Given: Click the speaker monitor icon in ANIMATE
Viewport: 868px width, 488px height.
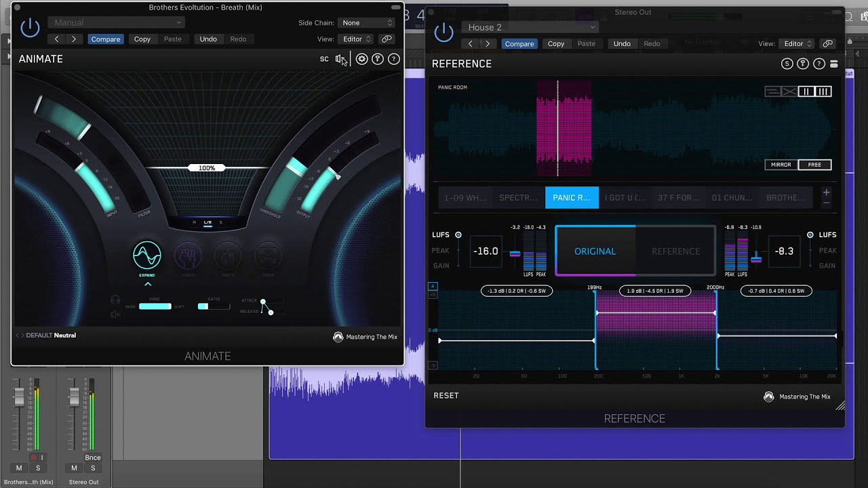Looking at the screenshot, I should (x=341, y=59).
